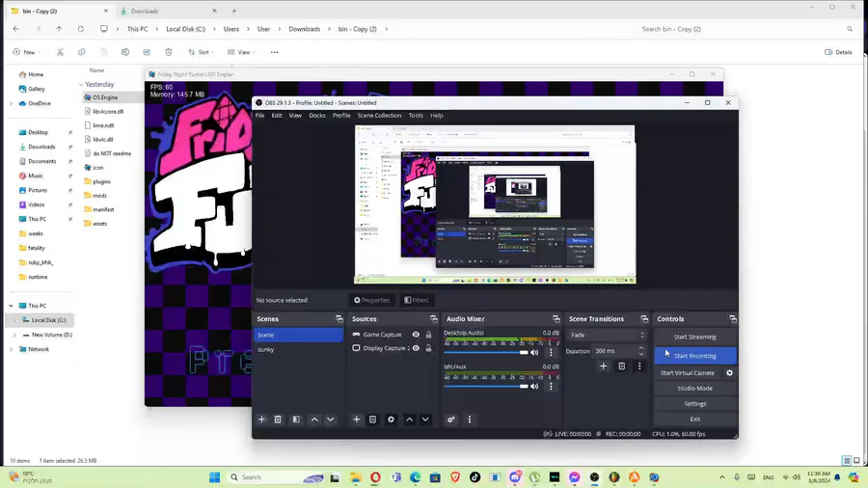Remove selected source trash icon
The height and width of the screenshot is (488, 868).
click(372, 420)
